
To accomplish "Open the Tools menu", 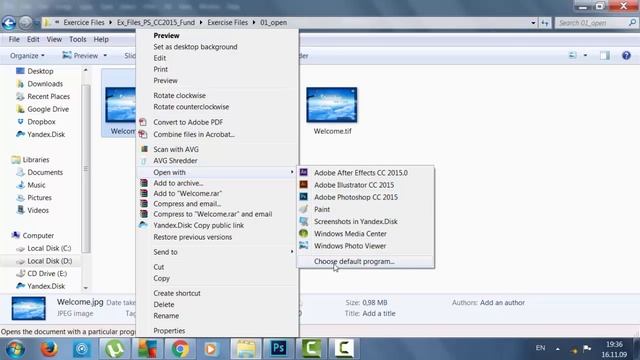I will click(78, 40).
